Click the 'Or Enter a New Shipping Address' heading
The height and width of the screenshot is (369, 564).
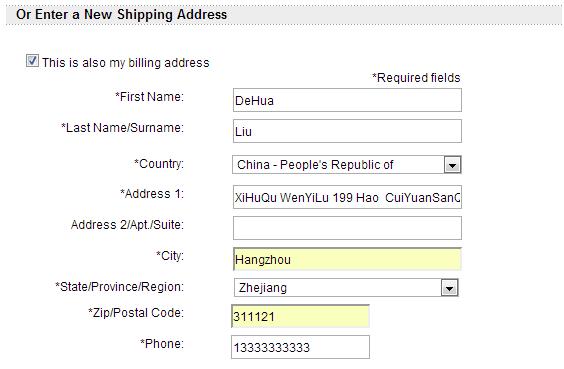(122, 14)
